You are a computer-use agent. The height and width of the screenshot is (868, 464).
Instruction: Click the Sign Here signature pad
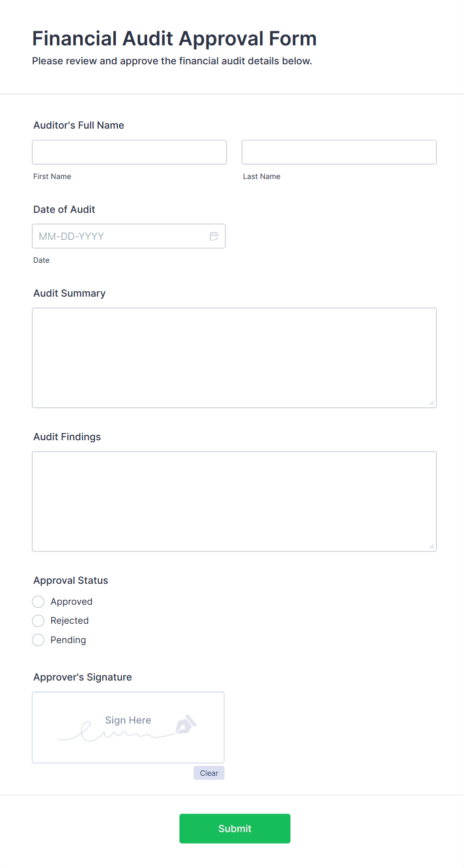click(128, 727)
